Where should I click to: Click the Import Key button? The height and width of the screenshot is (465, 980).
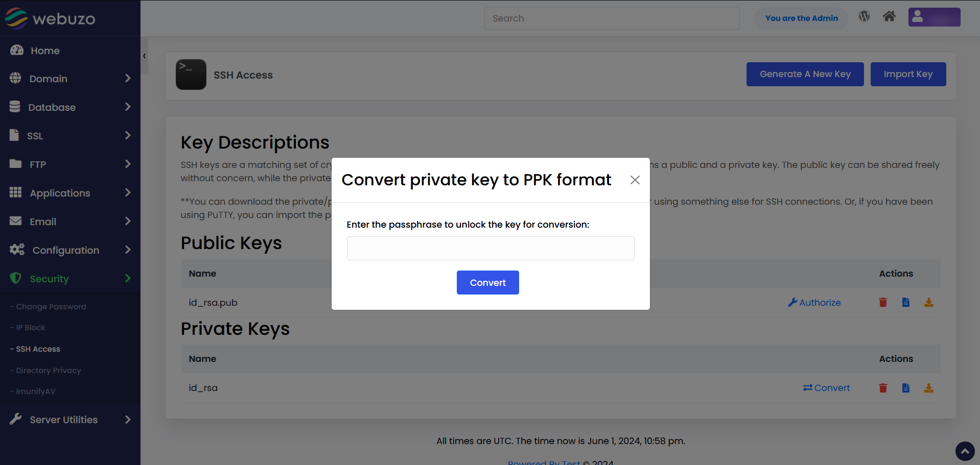pos(908,74)
